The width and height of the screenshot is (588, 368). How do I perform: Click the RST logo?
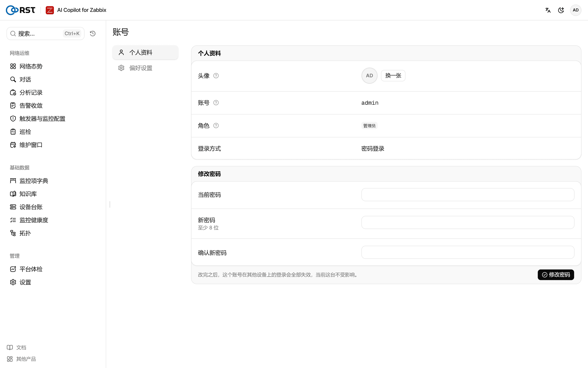21,10
